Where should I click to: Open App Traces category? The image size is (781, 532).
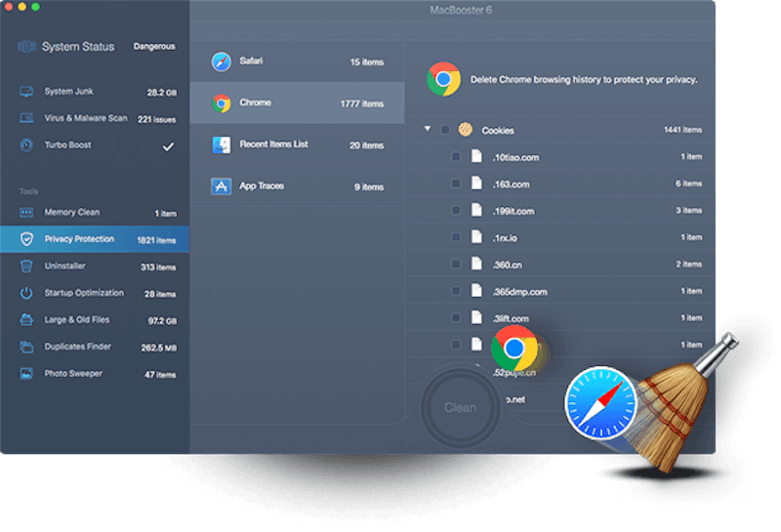297,186
